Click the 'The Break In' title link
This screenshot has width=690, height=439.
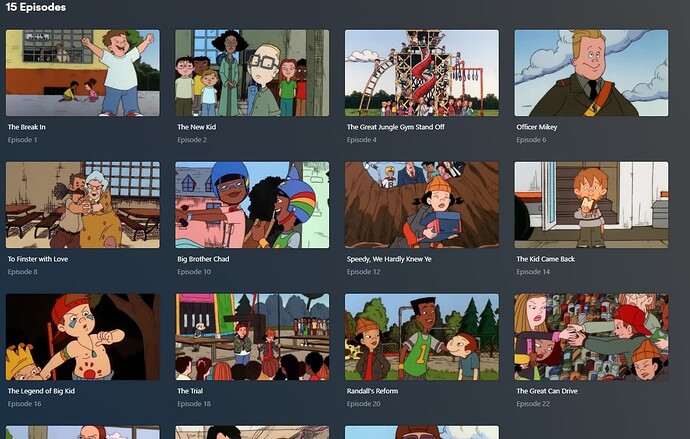coord(26,127)
